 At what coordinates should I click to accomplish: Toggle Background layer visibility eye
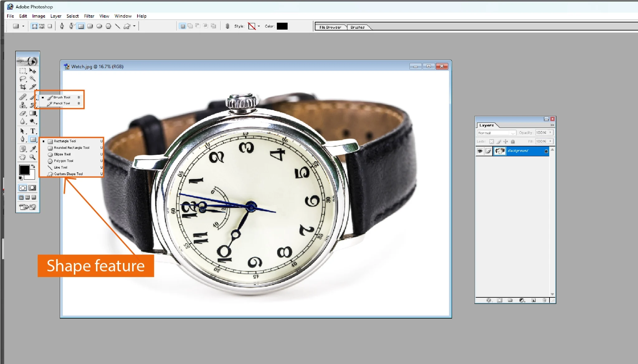[480, 151]
